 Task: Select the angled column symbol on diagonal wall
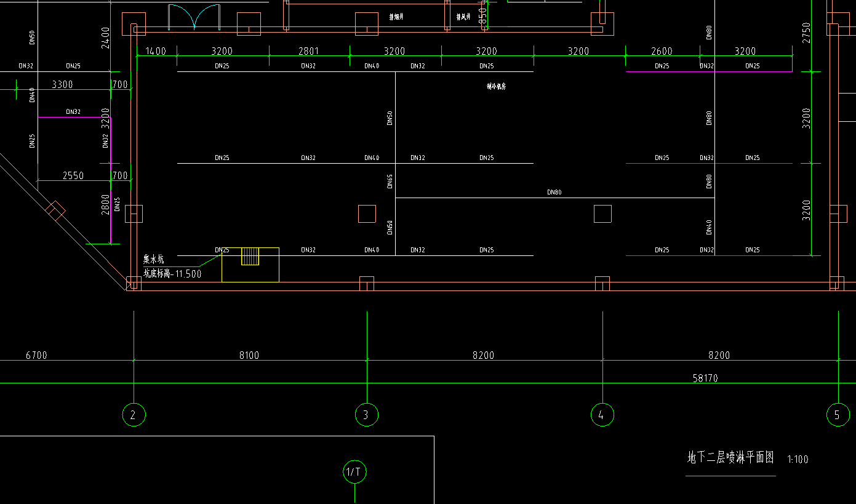click(55, 210)
